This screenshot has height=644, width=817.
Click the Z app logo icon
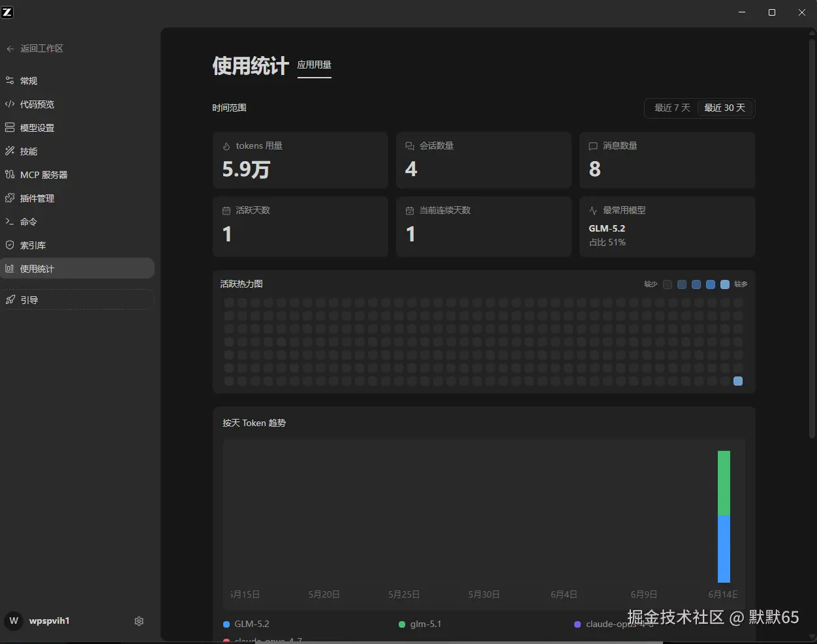tap(7, 12)
